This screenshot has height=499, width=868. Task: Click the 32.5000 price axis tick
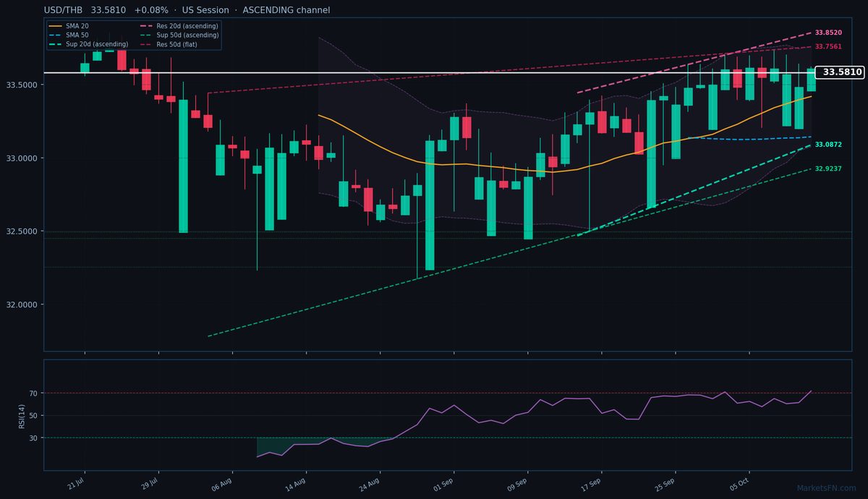(x=21, y=231)
